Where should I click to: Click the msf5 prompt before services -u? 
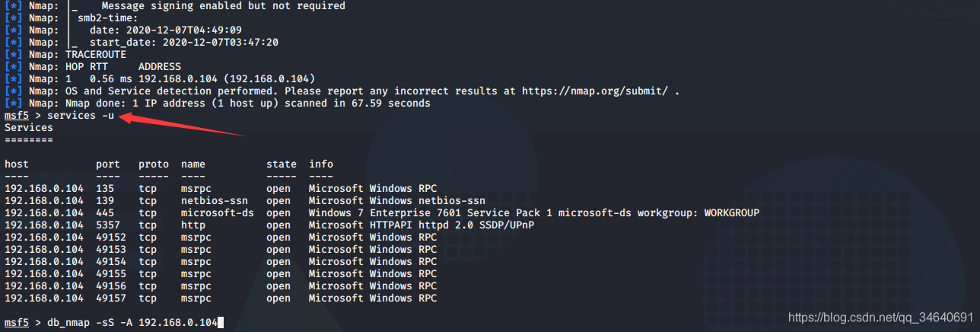17,116
